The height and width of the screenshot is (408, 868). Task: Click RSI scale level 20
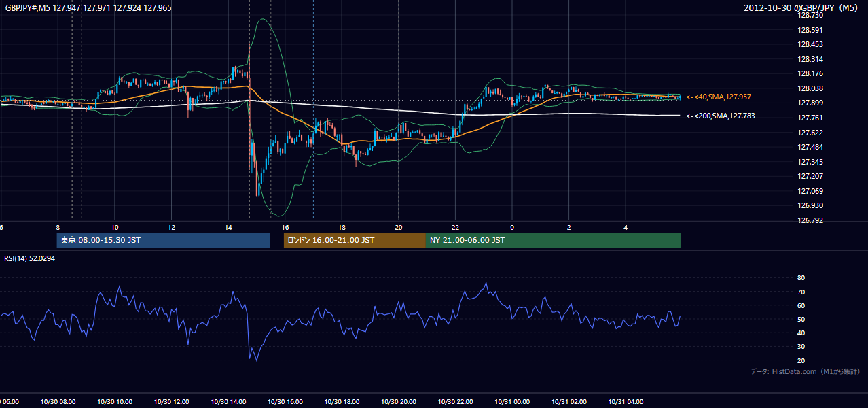pyautogui.click(x=801, y=360)
